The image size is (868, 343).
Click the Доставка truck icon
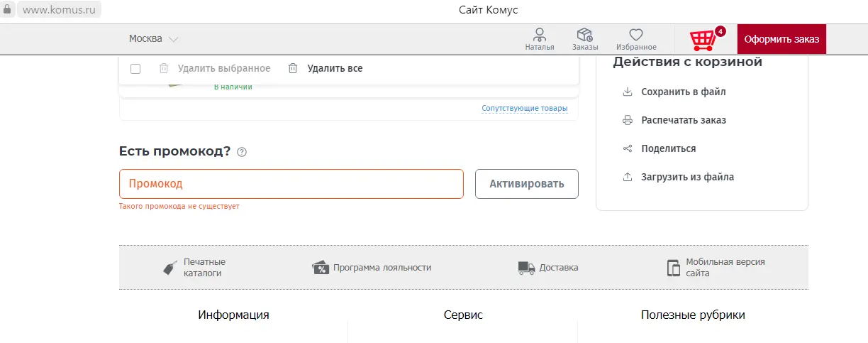click(x=526, y=268)
